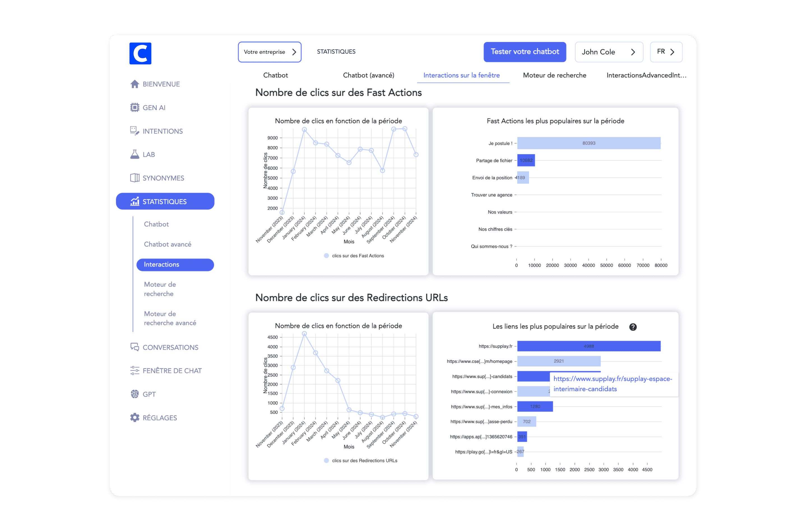Click the Gen AI chip icon
The height and width of the screenshot is (532, 807).
click(x=135, y=108)
